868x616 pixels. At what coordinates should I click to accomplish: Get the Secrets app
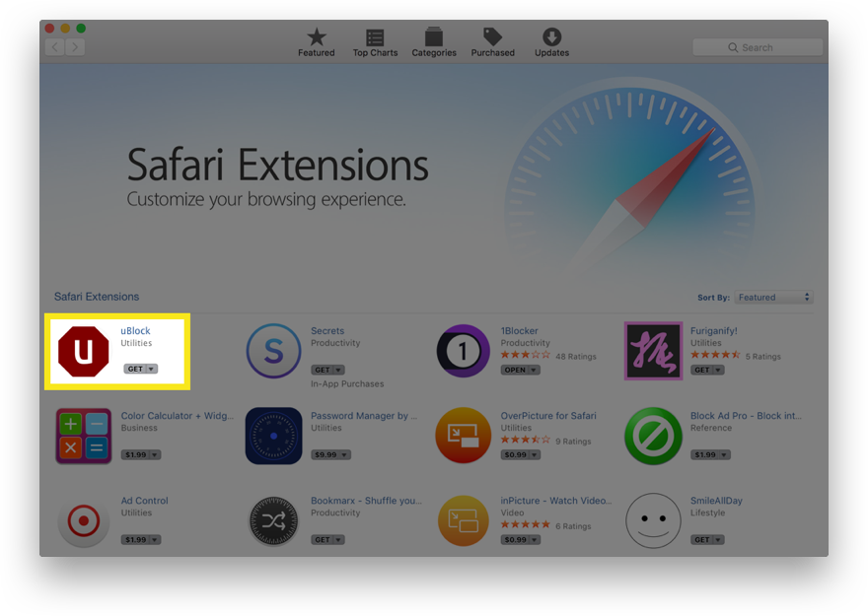(323, 370)
